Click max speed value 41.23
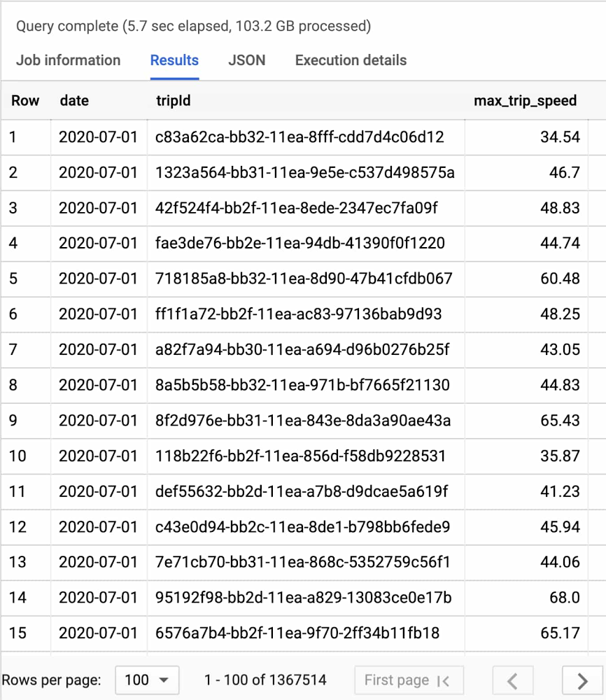Image resolution: width=606 pixels, height=700 pixels. (x=560, y=491)
